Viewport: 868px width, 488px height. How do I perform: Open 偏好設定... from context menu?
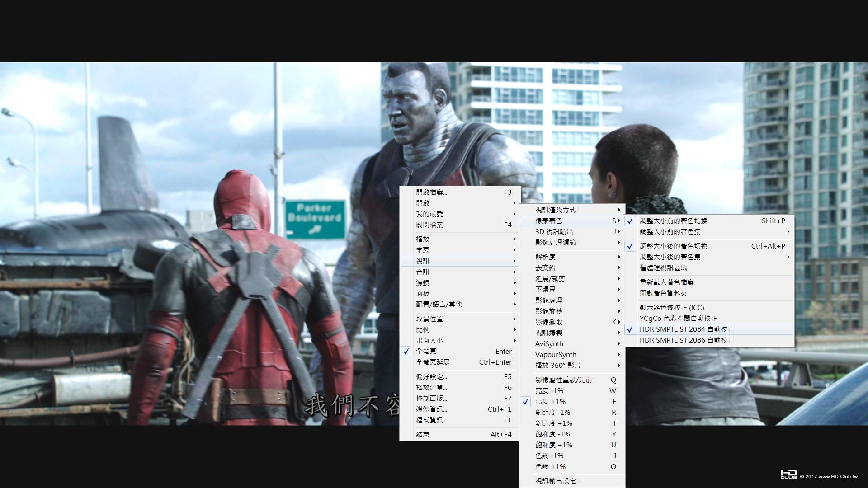(431, 376)
